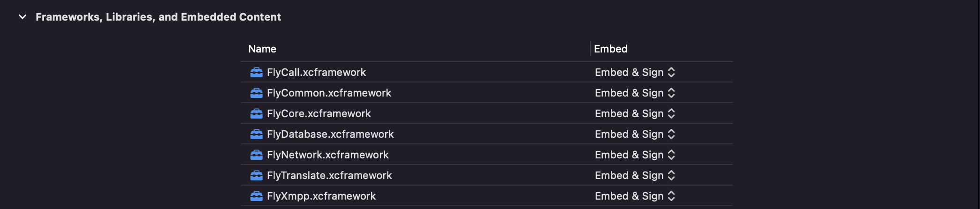The width and height of the screenshot is (980, 209).
Task: Select the FlyTranslate.xcframework row name
Action: pos(329,175)
